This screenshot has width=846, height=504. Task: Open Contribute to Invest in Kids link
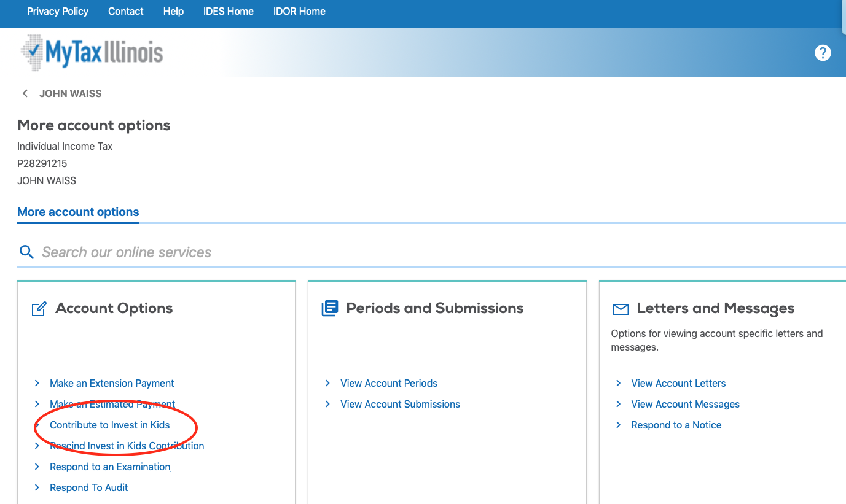[x=110, y=425]
